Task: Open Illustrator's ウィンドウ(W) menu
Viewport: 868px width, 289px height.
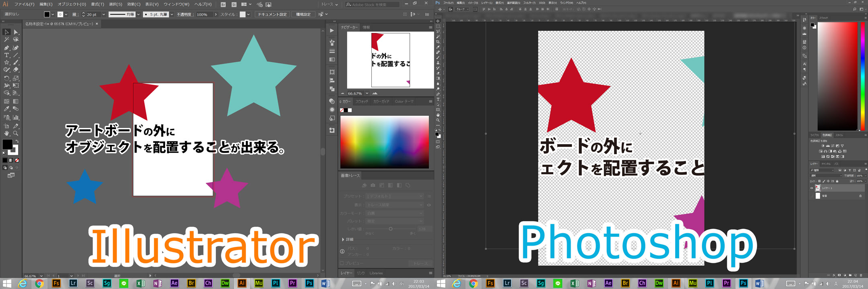Action: point(176,4)
